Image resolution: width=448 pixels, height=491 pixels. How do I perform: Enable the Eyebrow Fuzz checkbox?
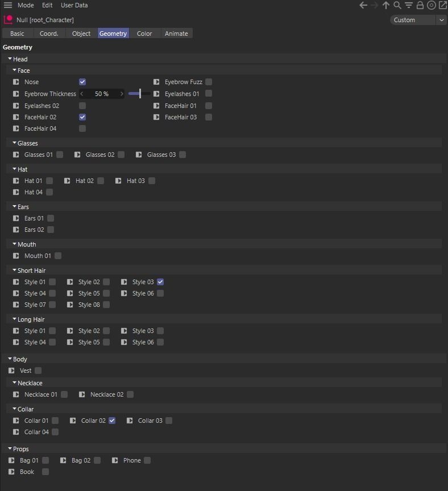pyautogui.click(x=209, y=82)
